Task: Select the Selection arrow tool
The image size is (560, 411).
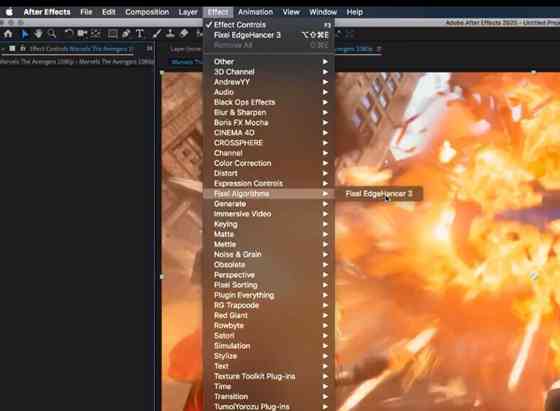Action: pyautogui.click(x=25, y=34)
